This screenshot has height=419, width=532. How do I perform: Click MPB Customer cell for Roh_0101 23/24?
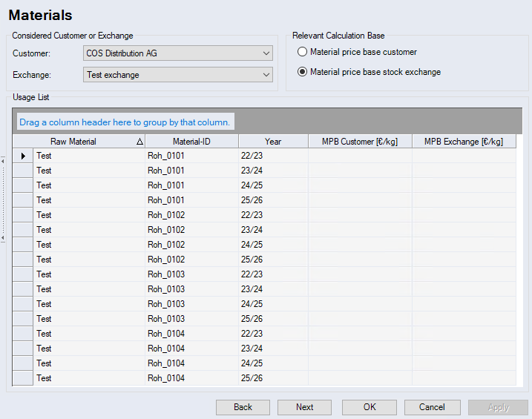point(360,171)
